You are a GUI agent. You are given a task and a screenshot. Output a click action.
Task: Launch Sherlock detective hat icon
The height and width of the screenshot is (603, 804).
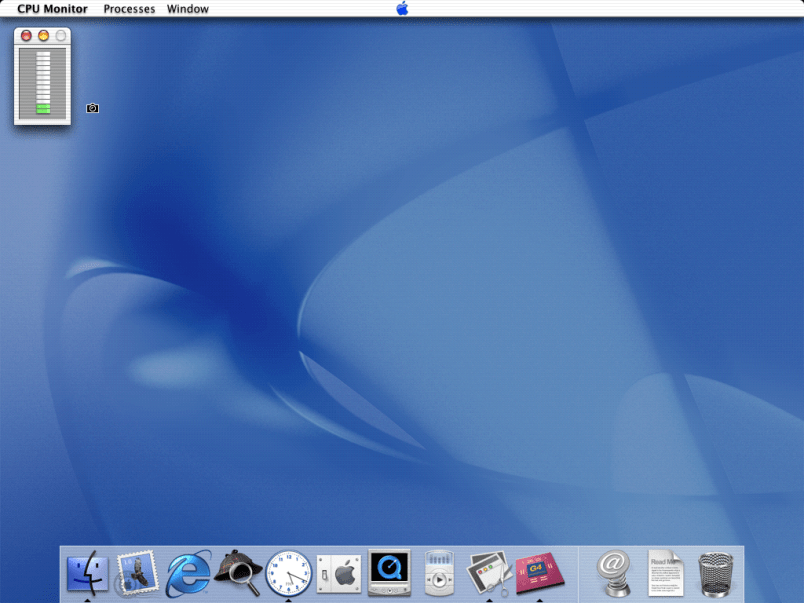pos(238,573)
